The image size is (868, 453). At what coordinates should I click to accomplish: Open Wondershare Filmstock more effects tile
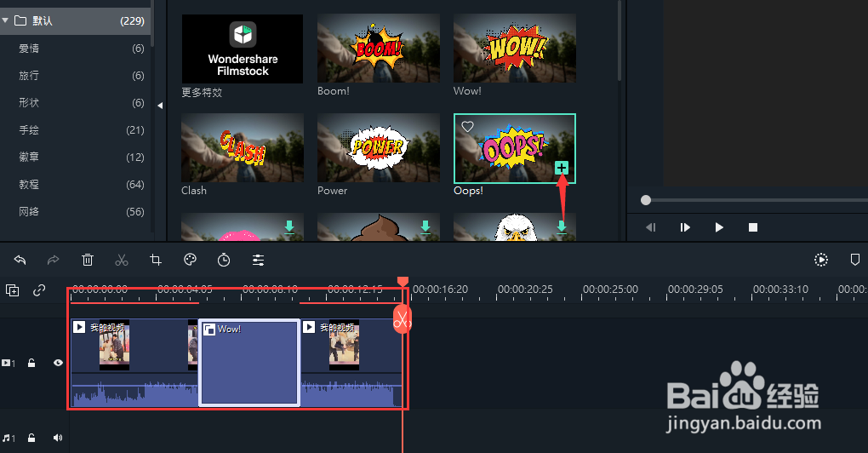(243, 49)
